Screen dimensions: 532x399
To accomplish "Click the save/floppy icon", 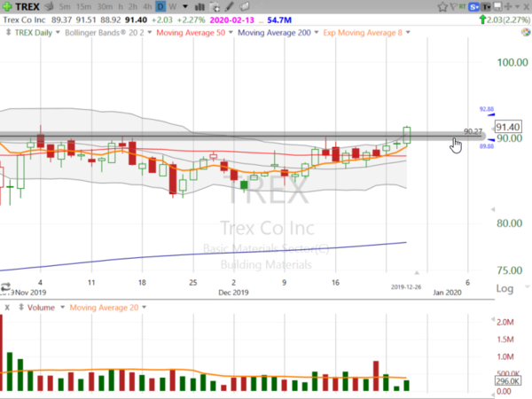I will pyautogui.click(x=497, y=6).
